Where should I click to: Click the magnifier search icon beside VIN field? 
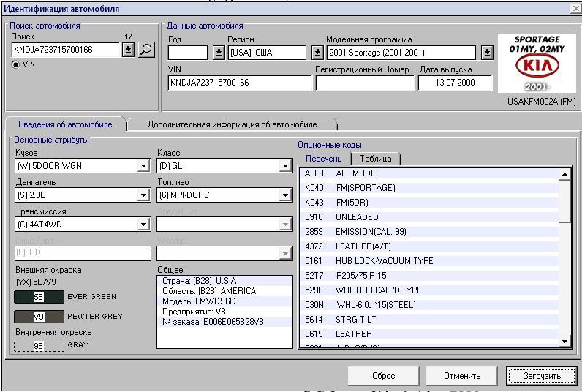coord(146,50)
